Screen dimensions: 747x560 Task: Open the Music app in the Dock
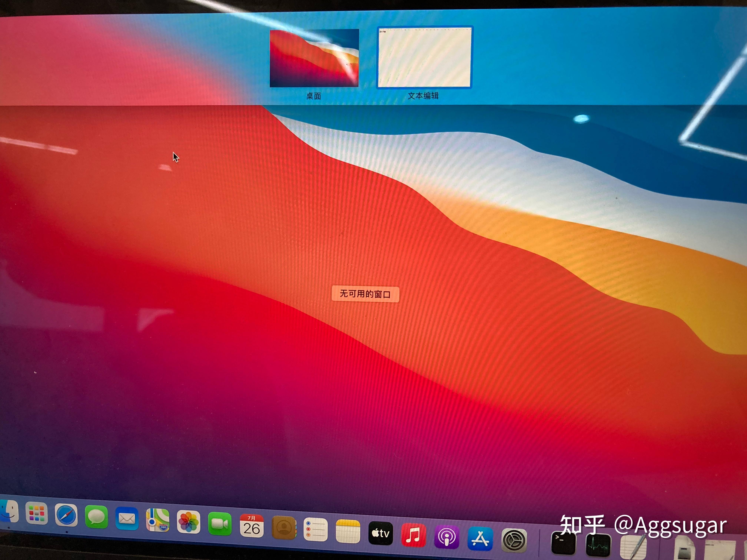click(414, 535)
